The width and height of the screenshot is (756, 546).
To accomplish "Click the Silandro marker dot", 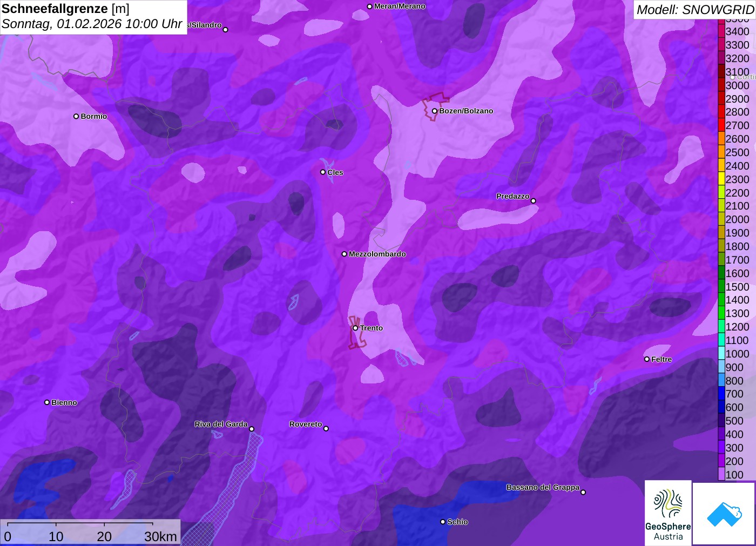I will click(x=226, y=30).
